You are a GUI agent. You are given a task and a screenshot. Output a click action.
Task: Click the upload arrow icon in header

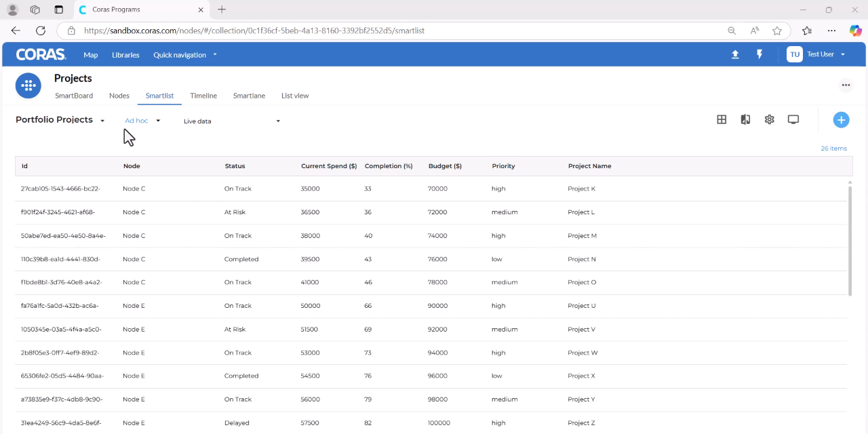coord(735,55)
